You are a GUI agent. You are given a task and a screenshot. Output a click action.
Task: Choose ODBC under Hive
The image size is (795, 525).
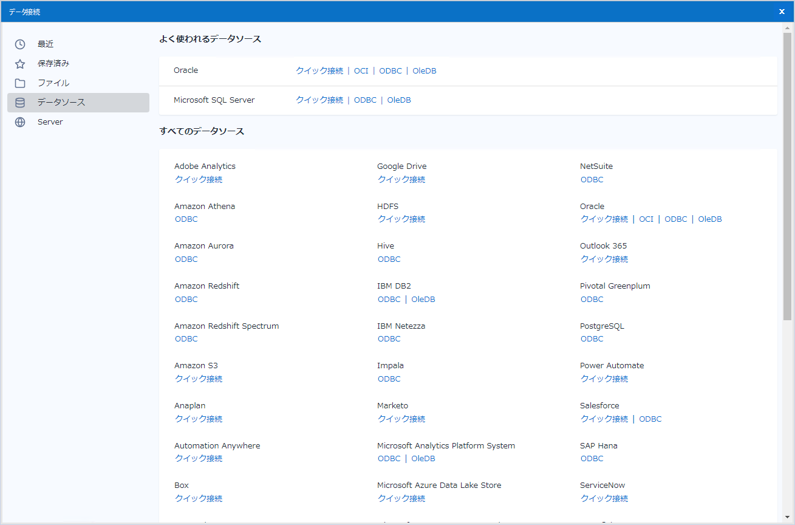click(x=389, y=259)
